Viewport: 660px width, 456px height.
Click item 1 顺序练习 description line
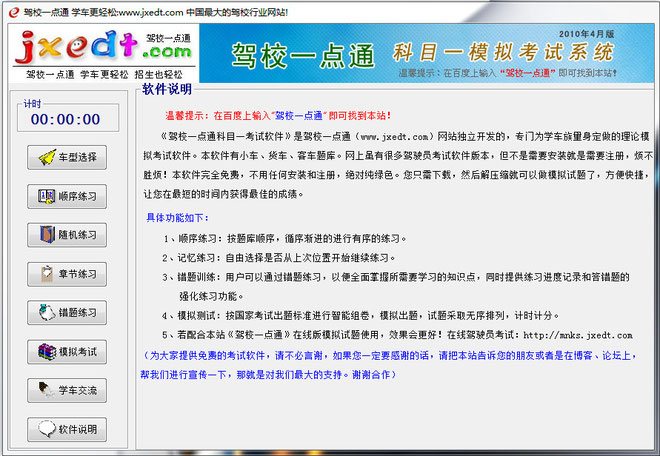(x=285, y=239)
